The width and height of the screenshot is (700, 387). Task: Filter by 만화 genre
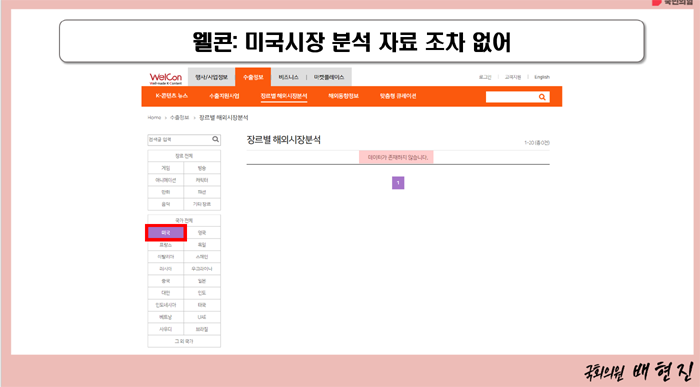(x=166, y=192)
